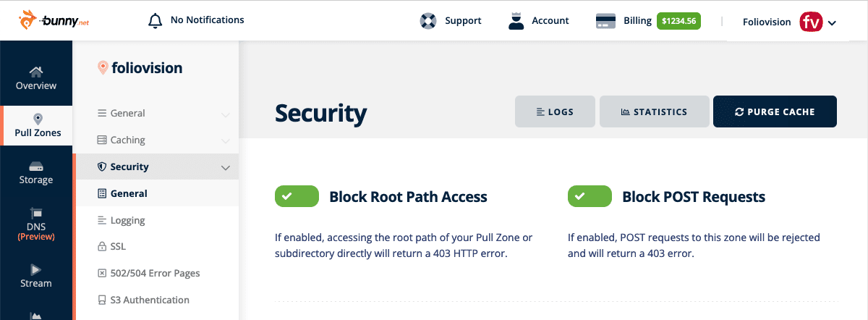Viewport: 868px width, 320px height.
Task: Open the notifications bell
Action: coord(155,20)
